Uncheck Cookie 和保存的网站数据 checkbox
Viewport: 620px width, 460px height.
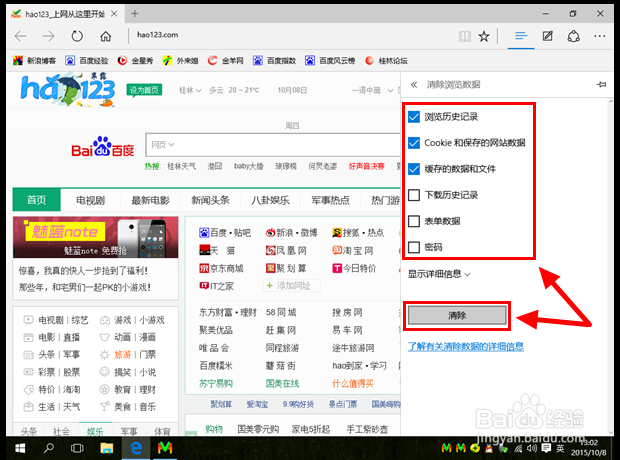pyautogui.click(x=414, y=143)
